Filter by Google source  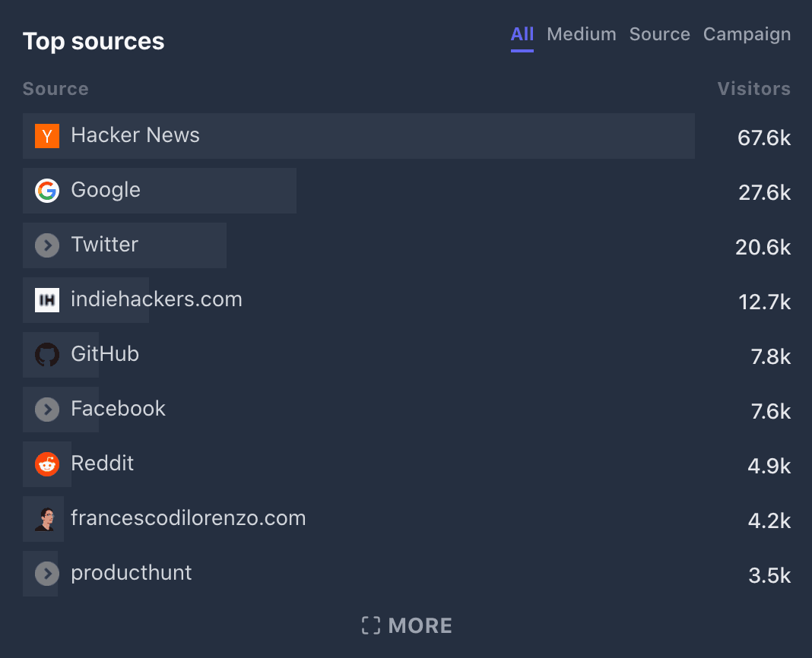(x=106, y=190)
